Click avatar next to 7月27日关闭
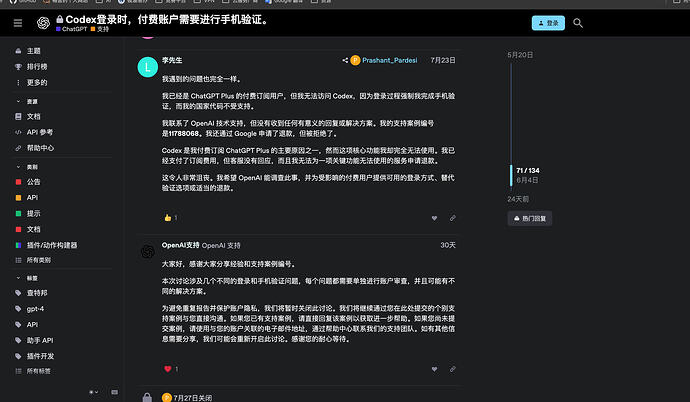Image resolution: width=690 pixels, height=402 pixels. pyautogui.click(x=166, y=398)
